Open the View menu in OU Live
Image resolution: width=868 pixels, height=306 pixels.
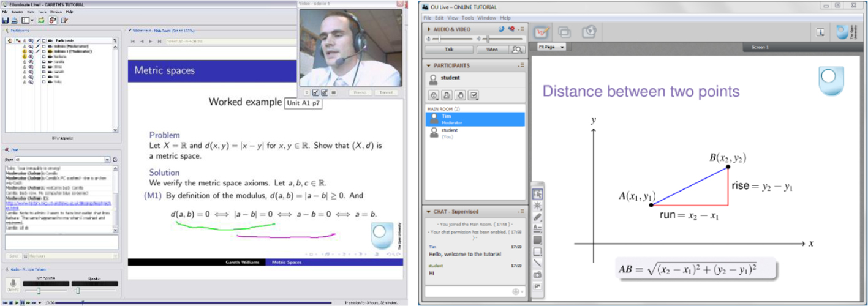point(453,18)
